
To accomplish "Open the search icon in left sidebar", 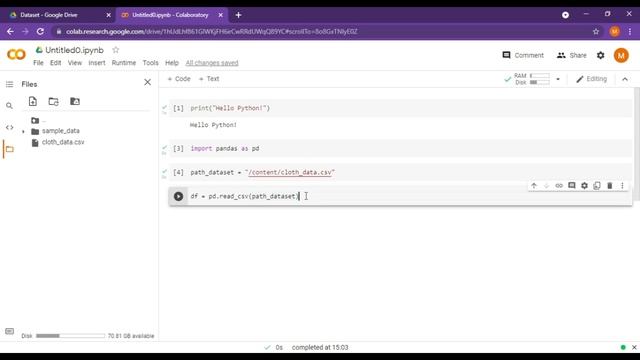I will (9, 106).
